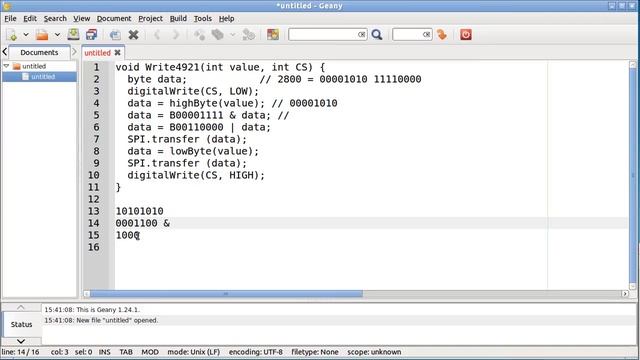640x360 pixels.
Task: Click the "data = lowByte(value);" line
Action: [193, 151]
